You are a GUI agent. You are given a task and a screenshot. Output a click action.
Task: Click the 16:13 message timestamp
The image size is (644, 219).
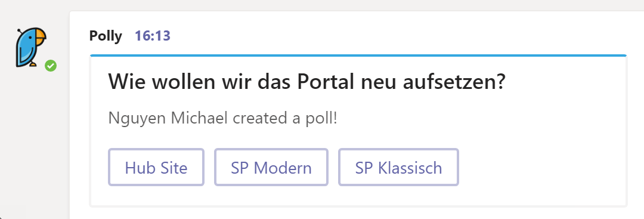pyautogui.click(x=153, y=36)
